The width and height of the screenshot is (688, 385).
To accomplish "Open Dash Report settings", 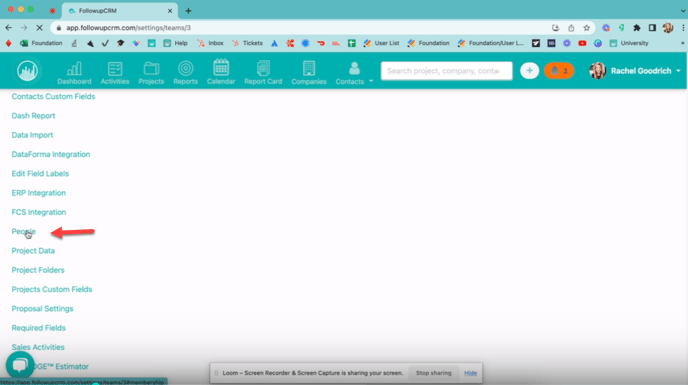I will (33, 115).
